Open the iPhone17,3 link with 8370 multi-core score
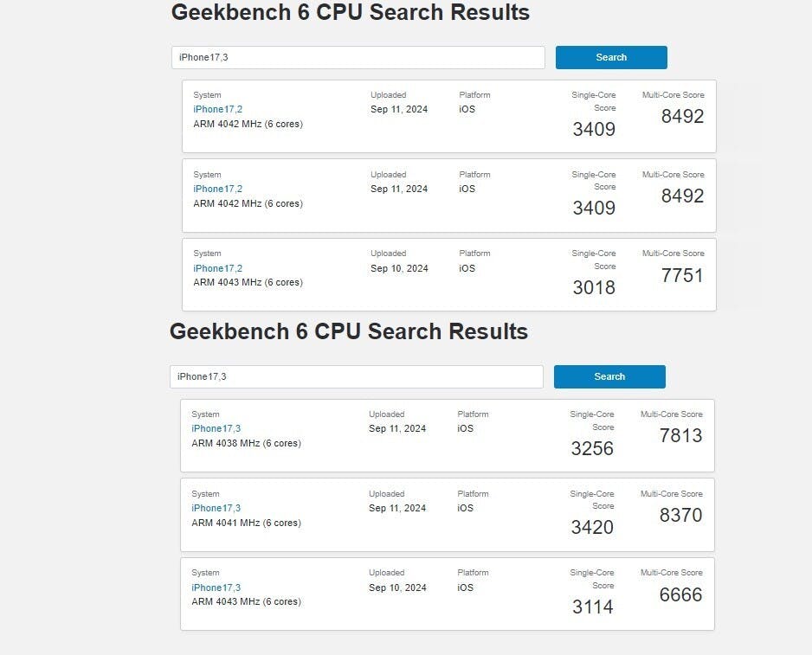The width and height of the screenshot is (812, 655). pos(216,509)
